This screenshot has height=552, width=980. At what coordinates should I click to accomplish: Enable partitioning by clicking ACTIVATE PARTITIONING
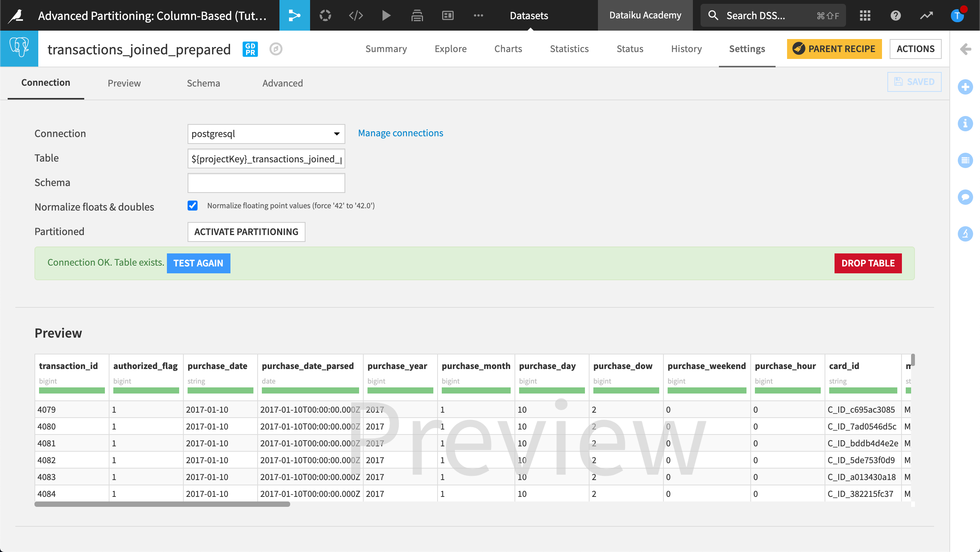pos(246,231)
